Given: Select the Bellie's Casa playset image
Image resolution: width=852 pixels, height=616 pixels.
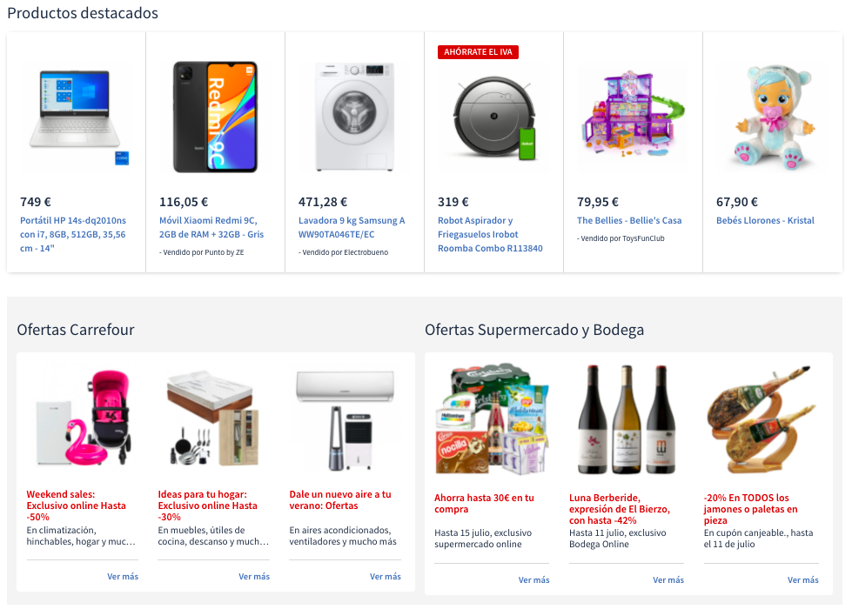Looking at the screenshot, I should (x=633, y=116).
